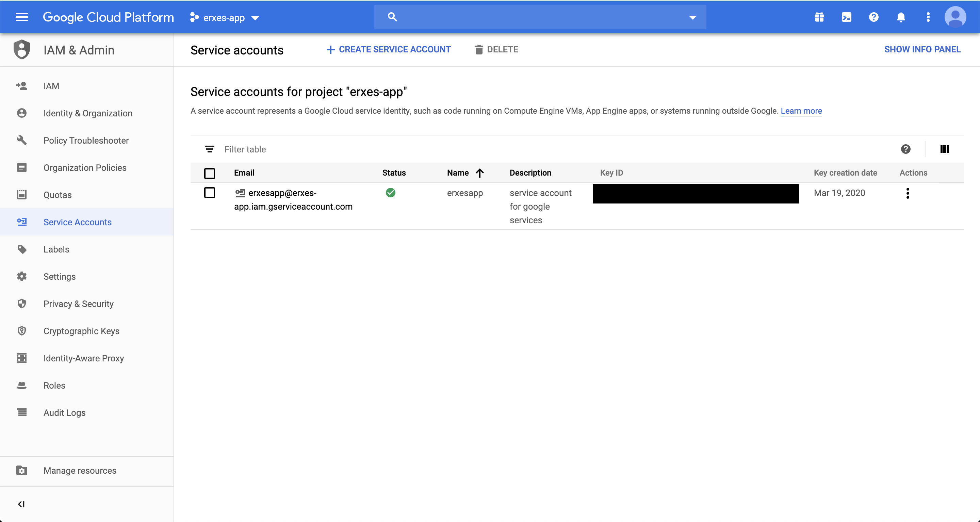
Task: Go to Roles in sidebar
Action: pos(54,386)
